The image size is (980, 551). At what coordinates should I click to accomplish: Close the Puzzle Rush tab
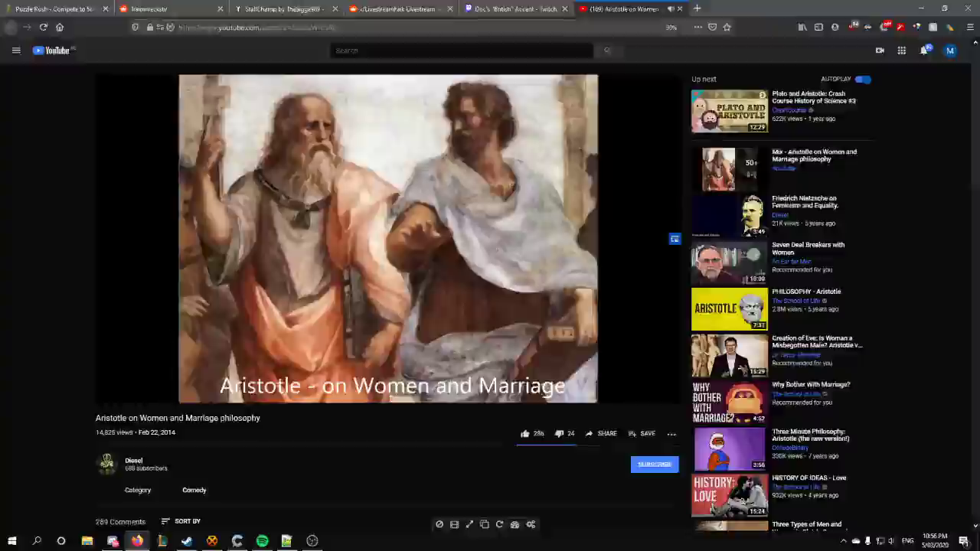click(x=106, y=9)
